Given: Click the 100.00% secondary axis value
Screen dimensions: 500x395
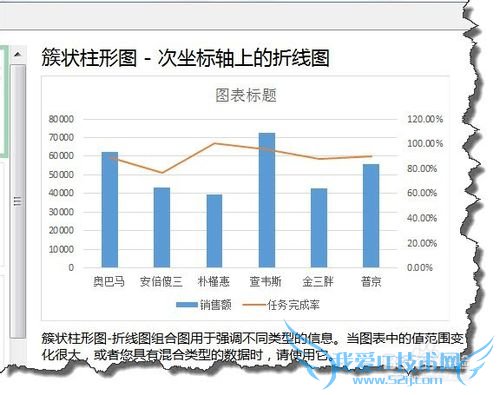Looking at the screenshot, I should coord(425,144).
